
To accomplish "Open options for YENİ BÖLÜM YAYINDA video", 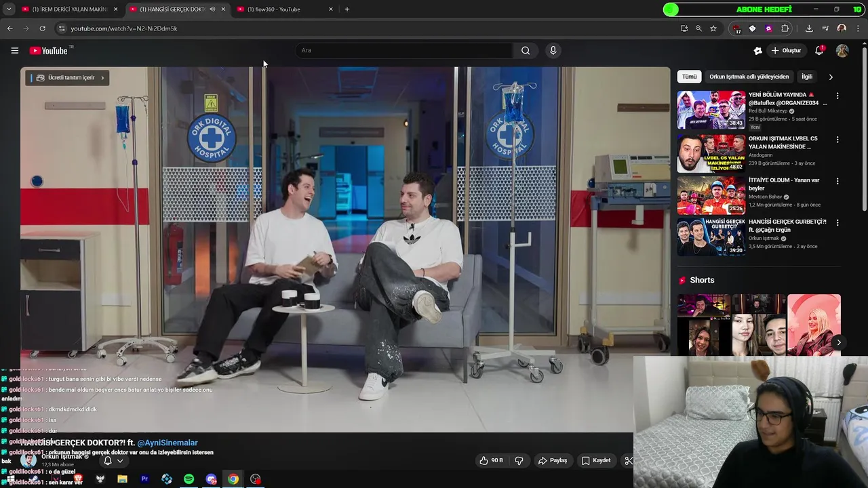I will (x=837, y=96).
